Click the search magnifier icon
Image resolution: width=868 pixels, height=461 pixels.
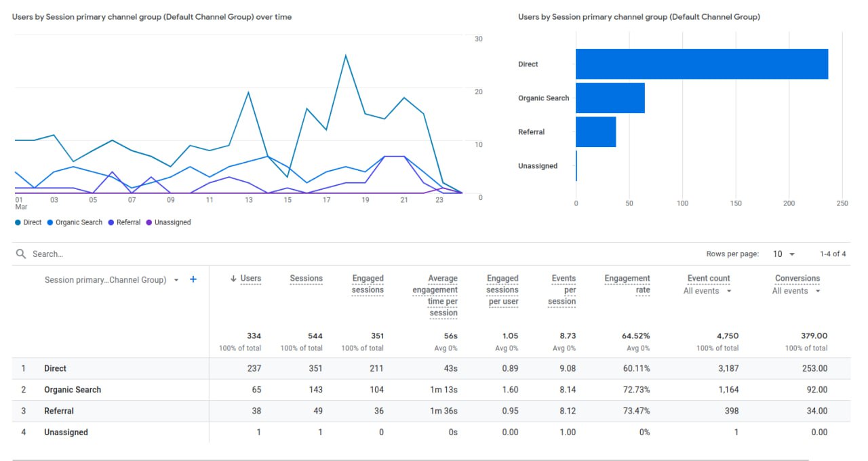point(20,254)
